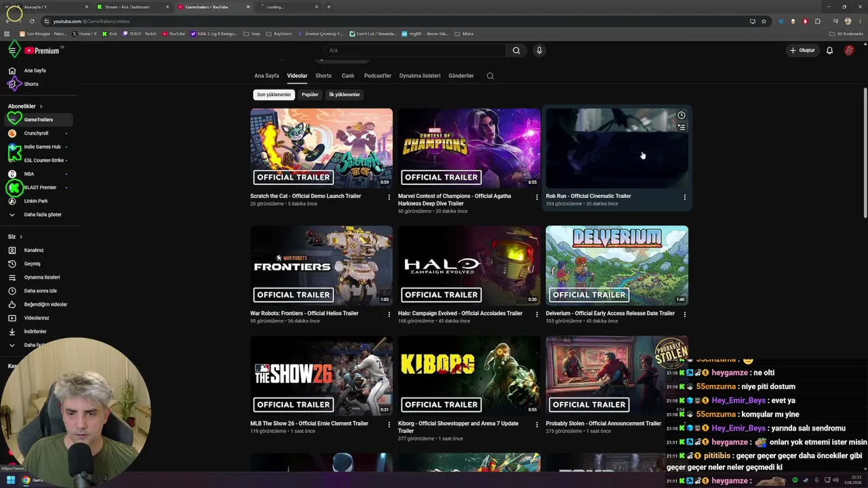Open Indie Games Hub subscription channel
Image resolution: width=868 pixels, height=488 pixels.
(x=37, y=147)
